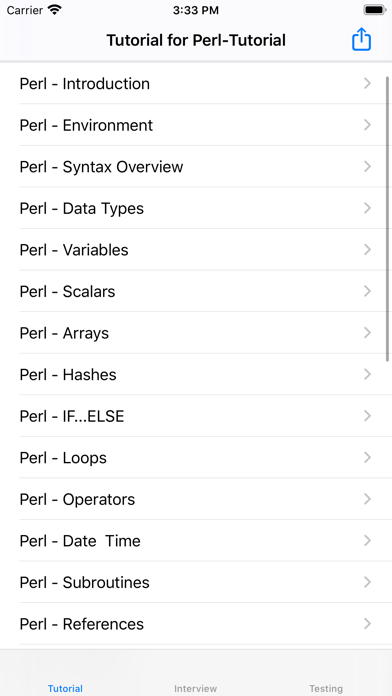Select the Perl - Subroutines row
Screen dimensions: 392x696
[x=196, y=582]
